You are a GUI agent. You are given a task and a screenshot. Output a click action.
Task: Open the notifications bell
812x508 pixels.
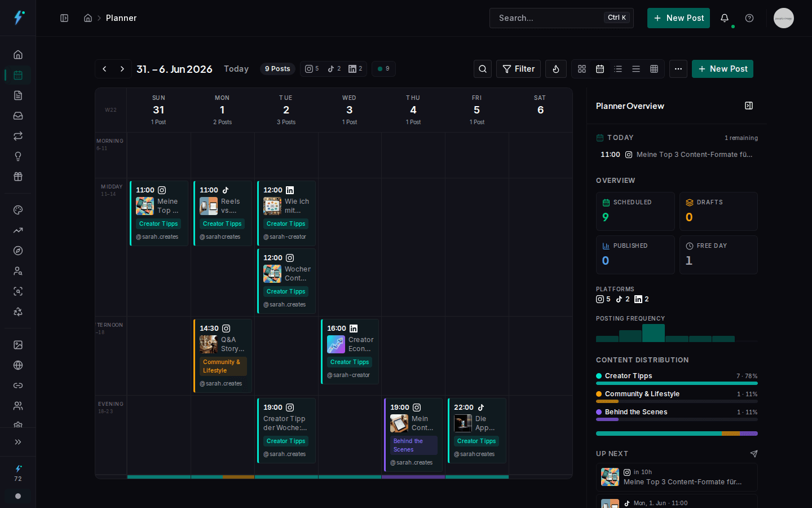pos(725,18)
